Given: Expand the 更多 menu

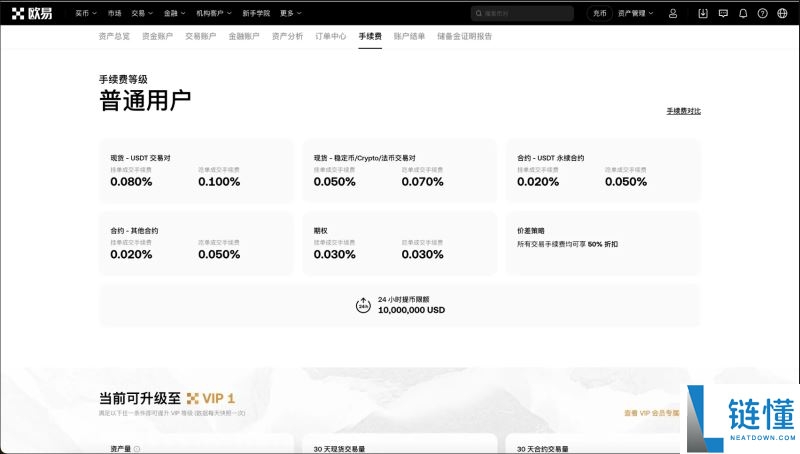Looking at the screenshot, I should click(x=290, y=13).
